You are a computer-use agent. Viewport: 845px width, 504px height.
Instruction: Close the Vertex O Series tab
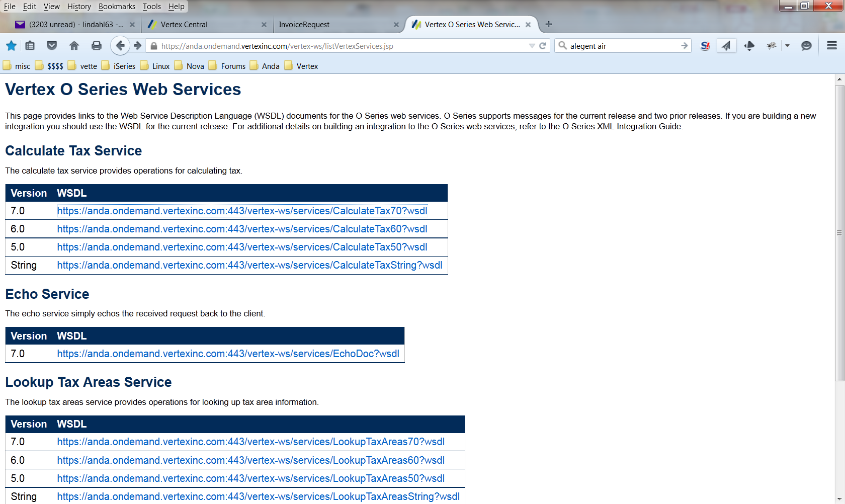528,25
